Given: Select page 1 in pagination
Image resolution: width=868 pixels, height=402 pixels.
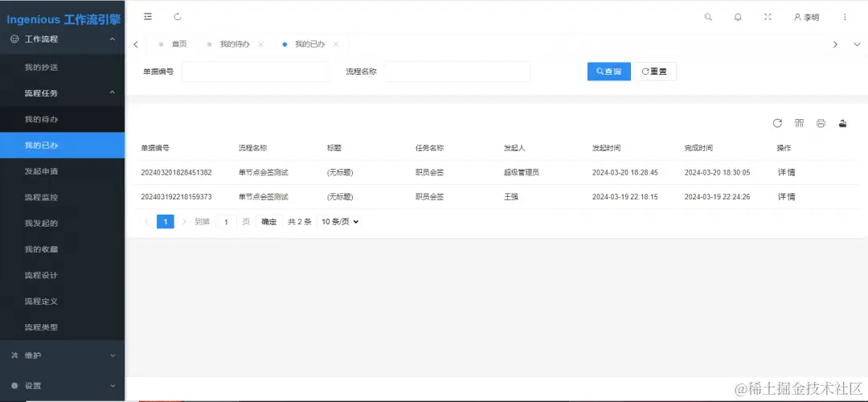Looking at the screenshot, I should (166, 221).
